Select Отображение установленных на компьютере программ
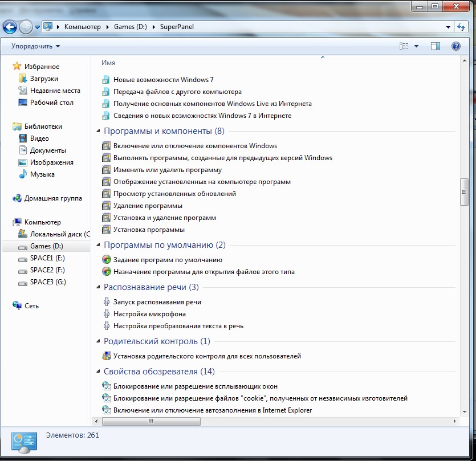Viewport: 476px width, 461px height. coord(202,182)
